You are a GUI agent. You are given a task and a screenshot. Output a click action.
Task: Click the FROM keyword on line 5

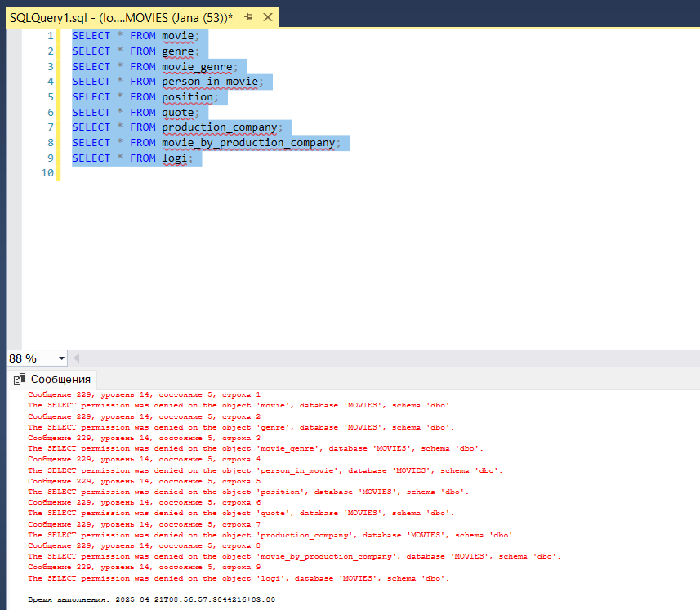143,97
